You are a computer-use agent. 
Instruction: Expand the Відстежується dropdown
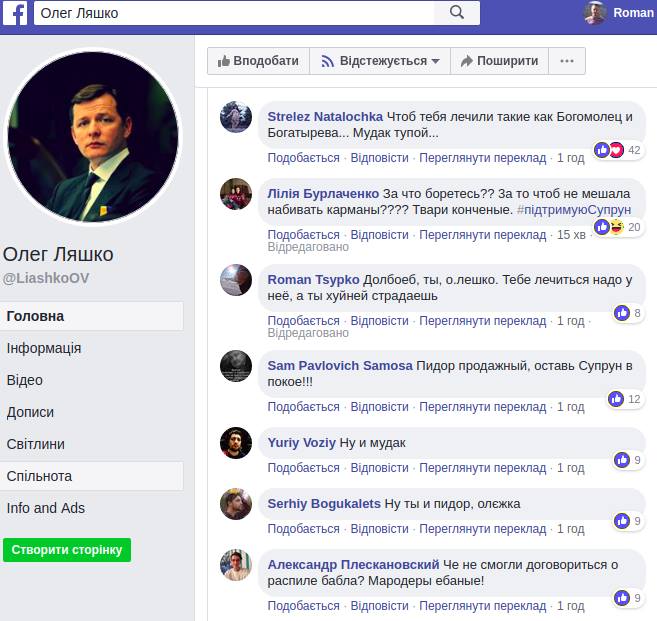point(380,61)
